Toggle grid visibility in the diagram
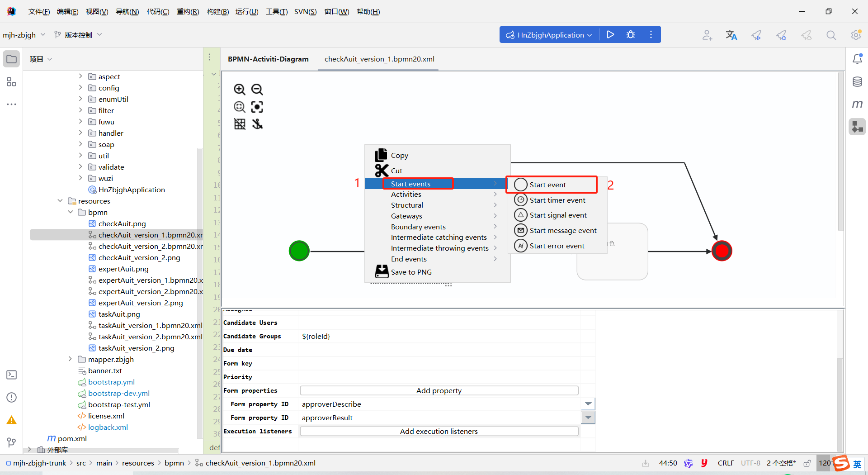The width and height of the screenshot is (868, 475). pos(240,123)
